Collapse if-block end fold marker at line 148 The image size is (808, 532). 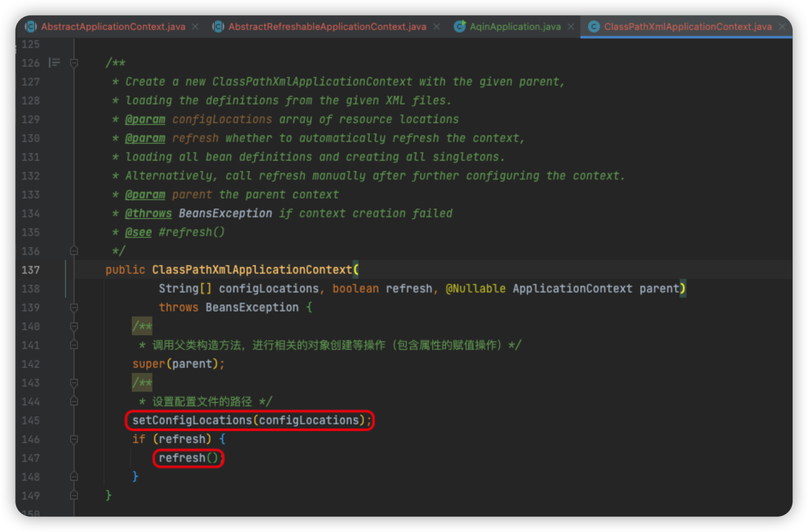tap(74, 477)
